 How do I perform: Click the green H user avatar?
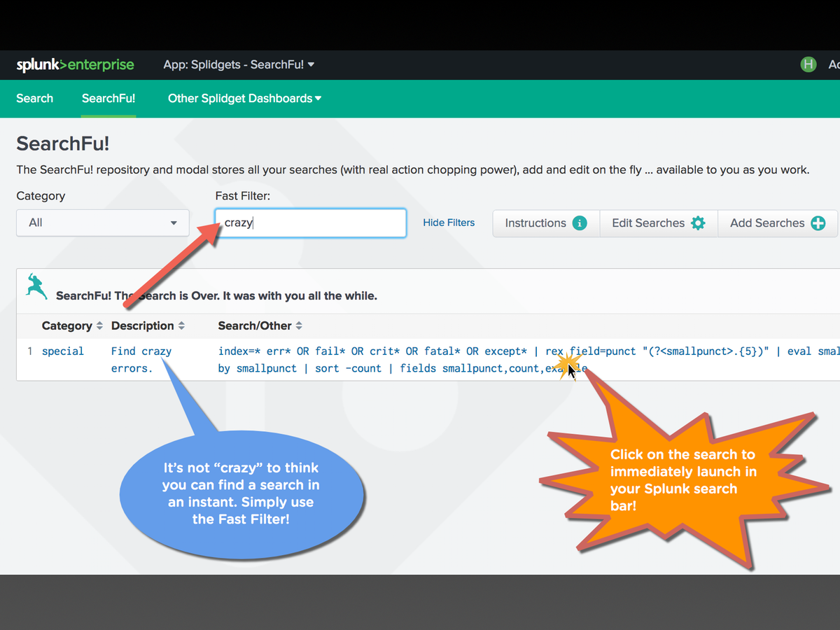coord(808,64)
